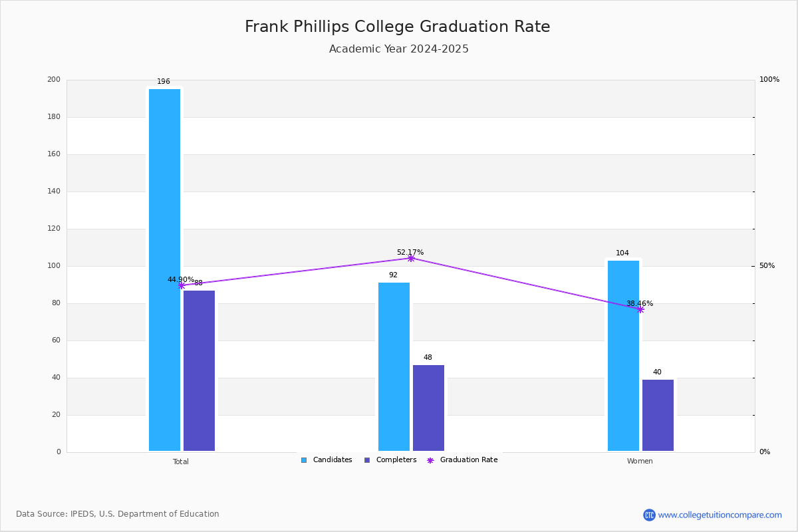Click the 38.46% graduation rate marker
This screenshot has height=532, width=798.
tap(640, 309)
